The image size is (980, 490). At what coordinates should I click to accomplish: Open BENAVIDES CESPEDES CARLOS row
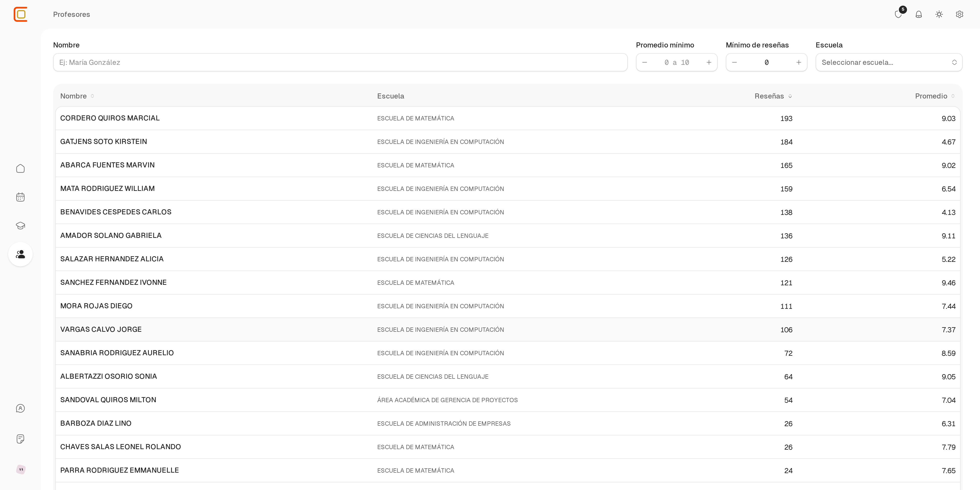508,212
